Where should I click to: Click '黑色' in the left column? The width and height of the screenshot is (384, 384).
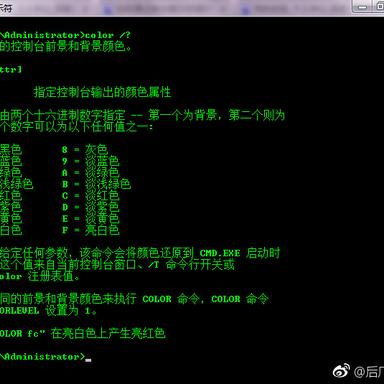pos(11,149)
